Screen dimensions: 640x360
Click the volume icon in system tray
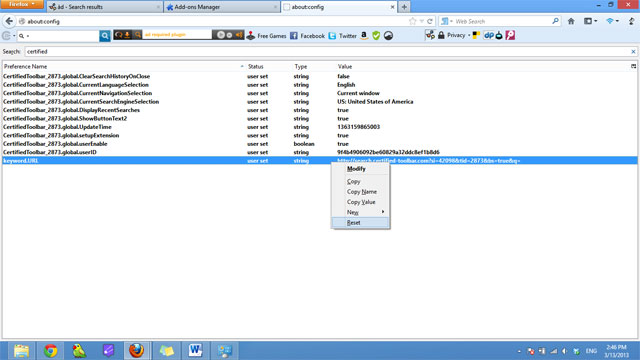coord(564,351)
